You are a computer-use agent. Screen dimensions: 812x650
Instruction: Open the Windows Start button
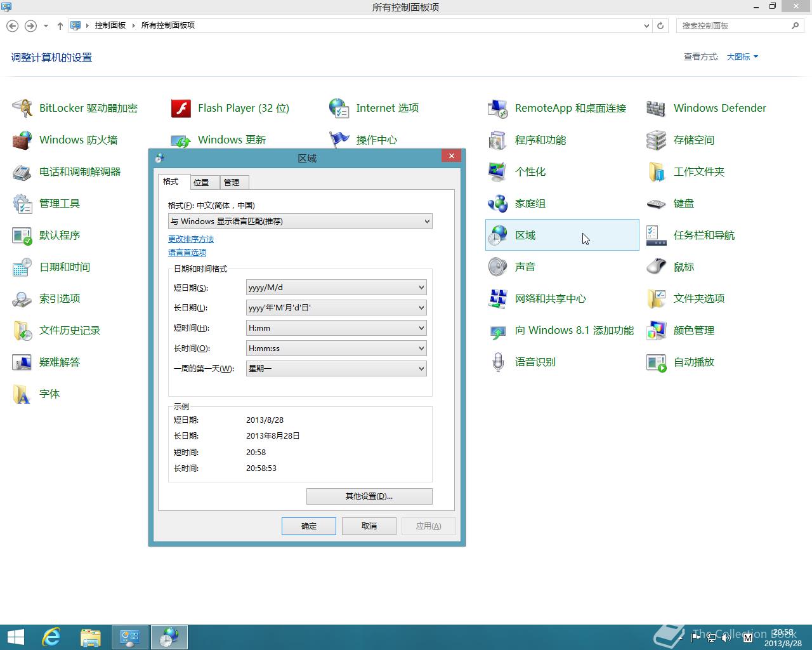(15, 637)
